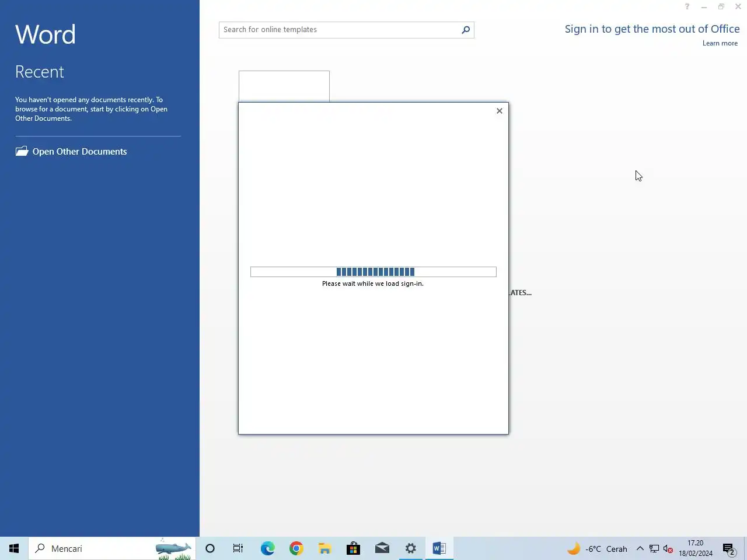
Task: Click the Mencari taskbar search box
Action: [x=112, y=548]
